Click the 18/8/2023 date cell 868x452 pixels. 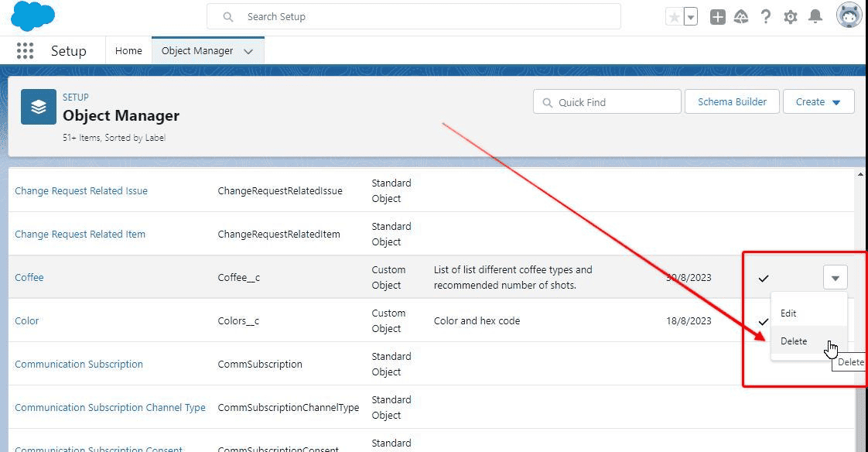point(689,320)
